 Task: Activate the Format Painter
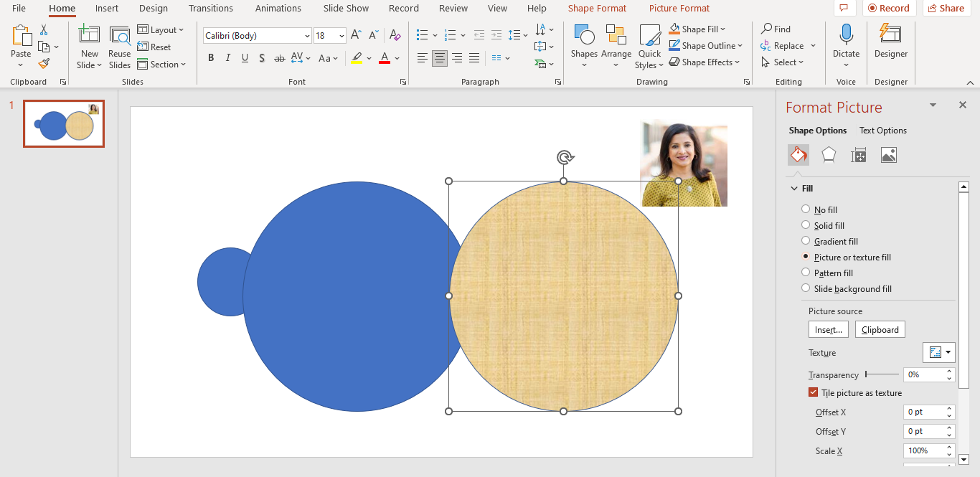tap(43, 64)
